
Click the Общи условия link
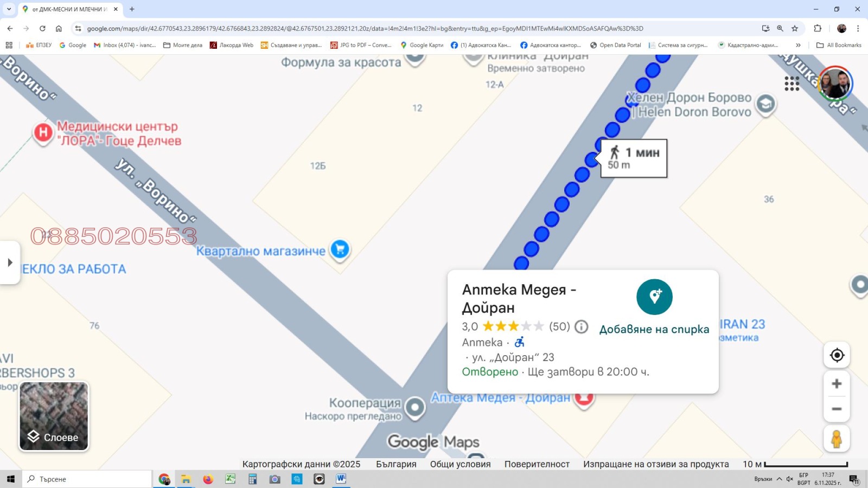click(x=460, y=464)
